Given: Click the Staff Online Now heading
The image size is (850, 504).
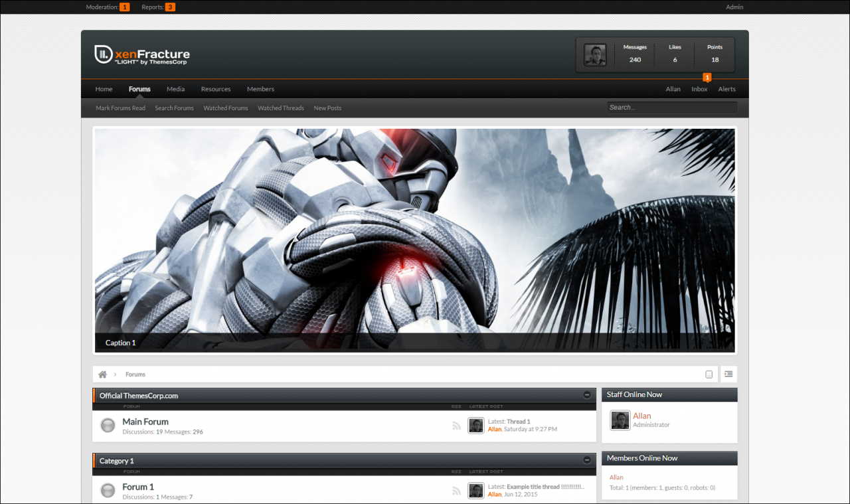Looking at the screenshot, I should tap(634, 394).
